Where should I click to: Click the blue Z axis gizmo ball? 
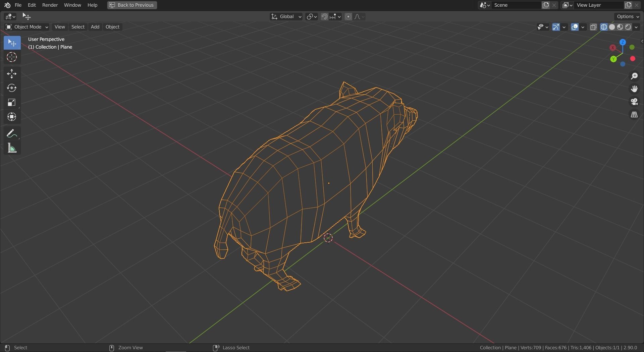[623, 42]
